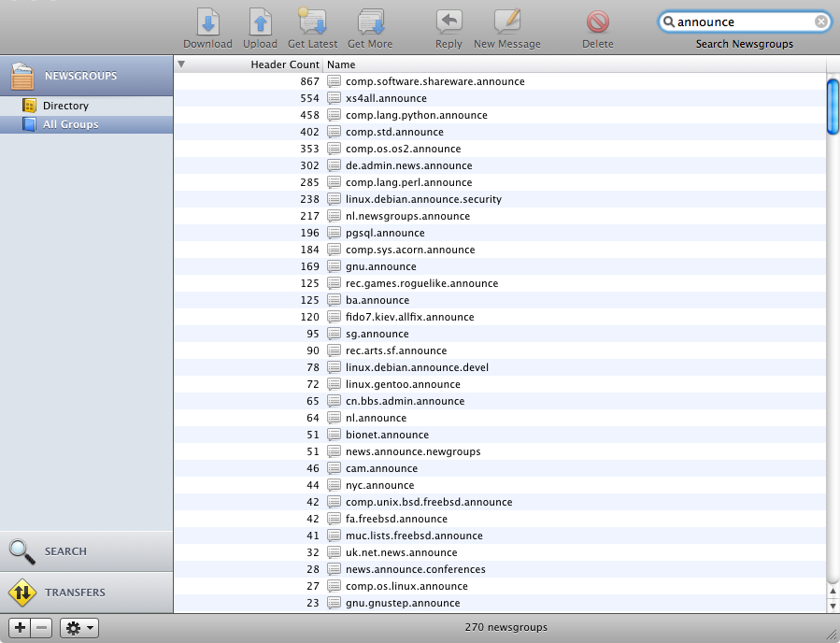Compose with the New Message icon

(506, 22)
